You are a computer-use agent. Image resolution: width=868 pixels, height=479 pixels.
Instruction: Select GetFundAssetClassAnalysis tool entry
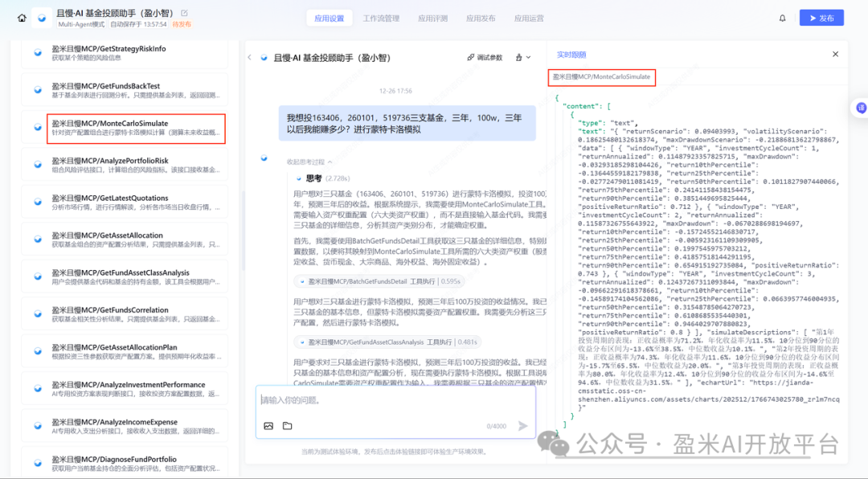tap(125, 277)
